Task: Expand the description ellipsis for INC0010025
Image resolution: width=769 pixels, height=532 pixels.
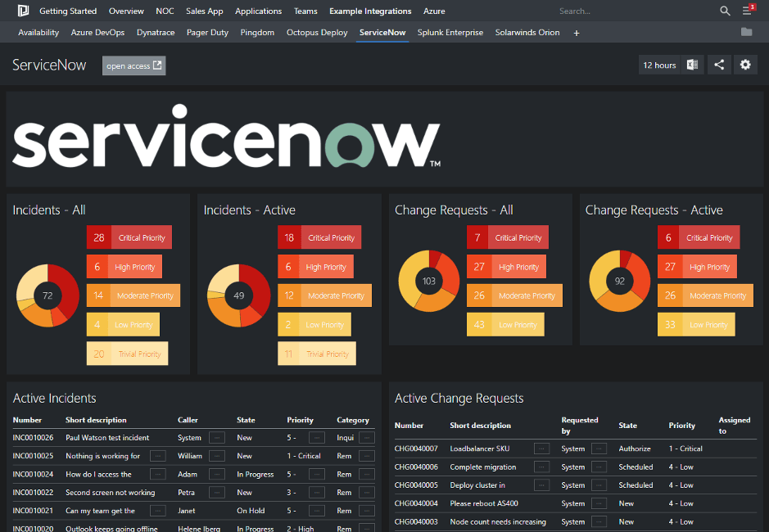Action: (157, 456)
